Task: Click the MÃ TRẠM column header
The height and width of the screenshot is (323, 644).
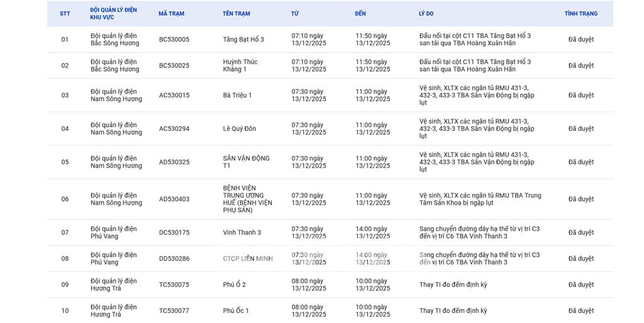Action: pos(171,14)
